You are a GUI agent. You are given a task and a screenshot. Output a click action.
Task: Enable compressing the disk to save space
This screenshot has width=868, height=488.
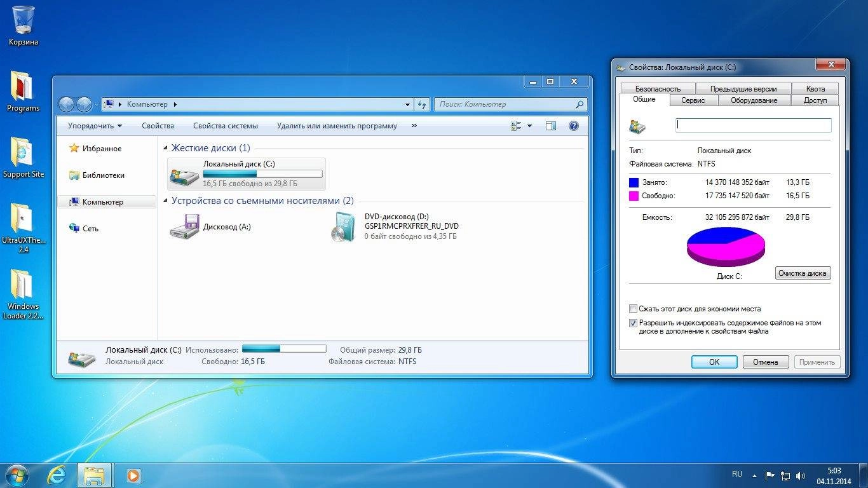[633, 308]
